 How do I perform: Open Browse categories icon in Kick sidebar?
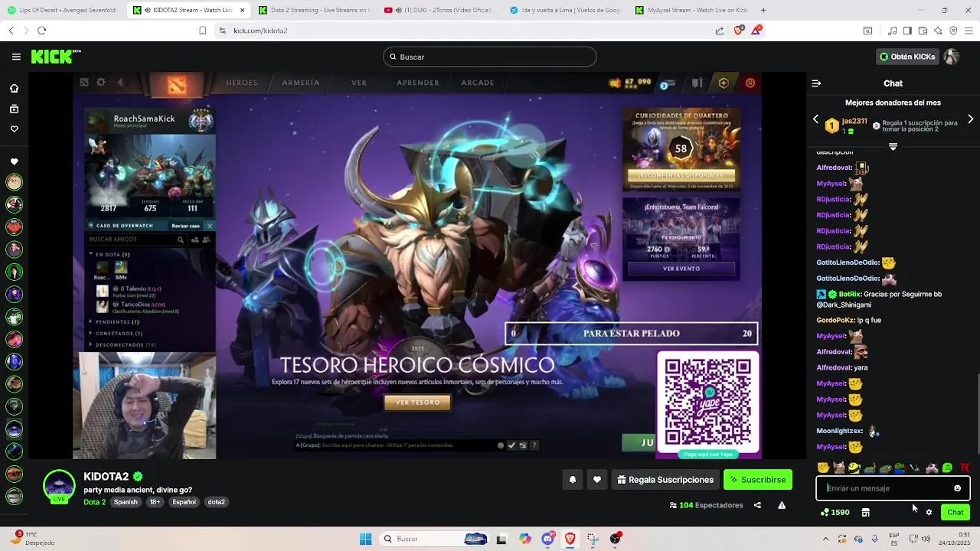(x=14, y=109)
